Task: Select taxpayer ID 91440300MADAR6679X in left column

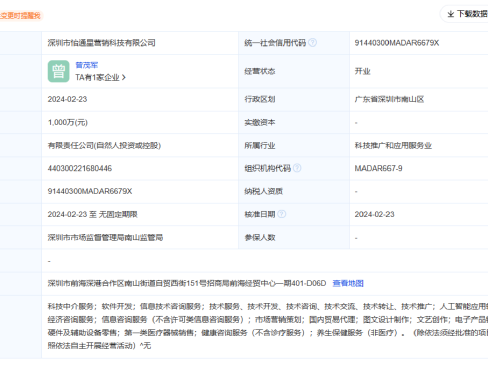Action: (x=90, y=191)
